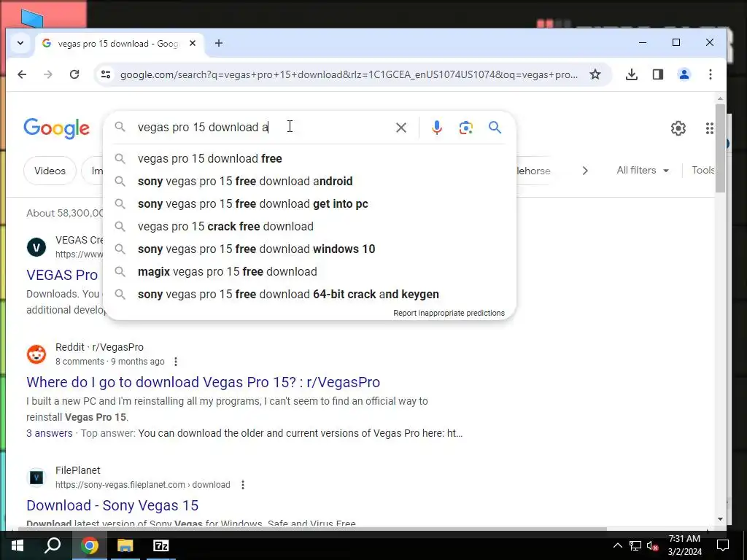Search by image with camera lens icon
Screen dimensions: 747x560
466,128
